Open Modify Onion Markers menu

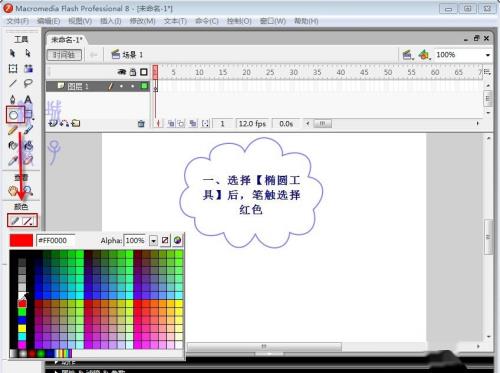[206, 124]
